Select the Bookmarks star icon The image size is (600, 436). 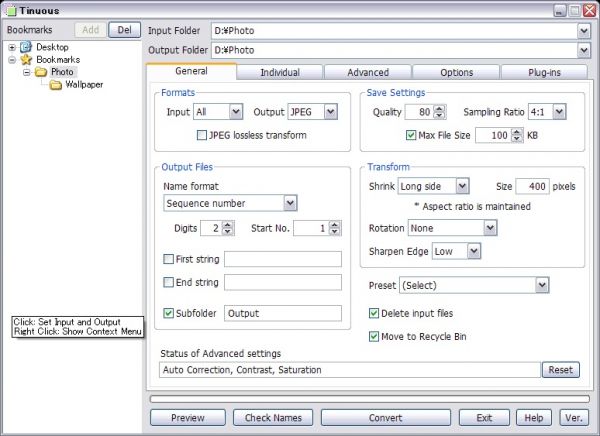[x=27, y=60]
